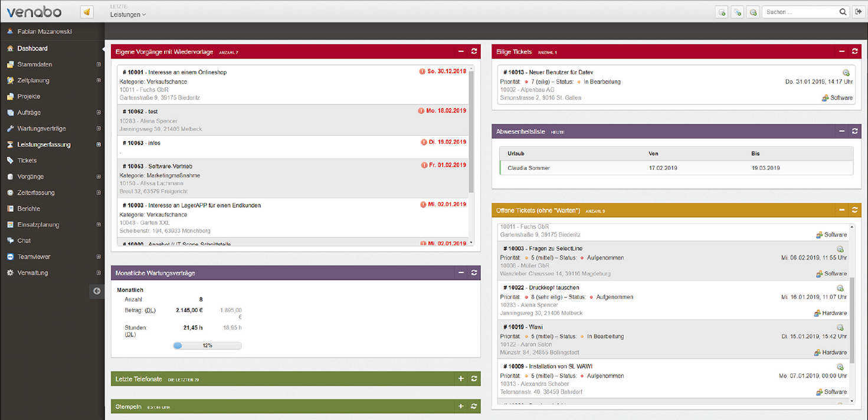Viewport: 868px width, 420px height.
Task: Expand the Letzte Telefonate panel
Action: coord(461,379)
